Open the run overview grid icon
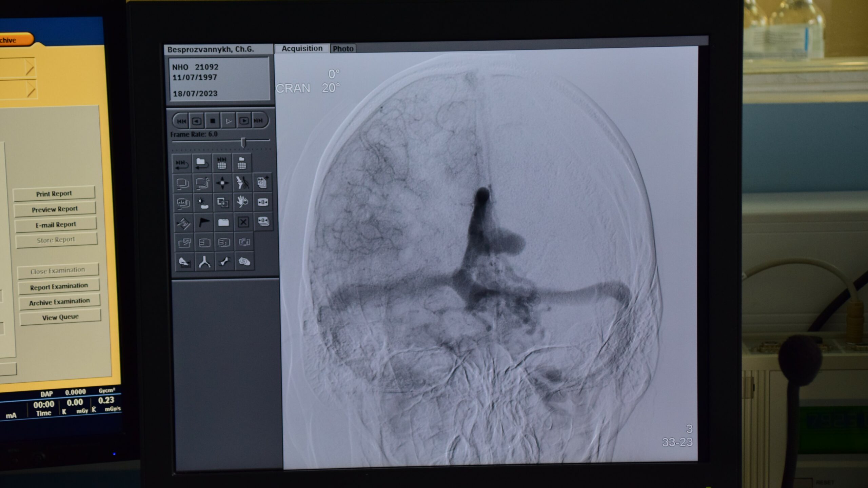868x488 pixels. 221,163
